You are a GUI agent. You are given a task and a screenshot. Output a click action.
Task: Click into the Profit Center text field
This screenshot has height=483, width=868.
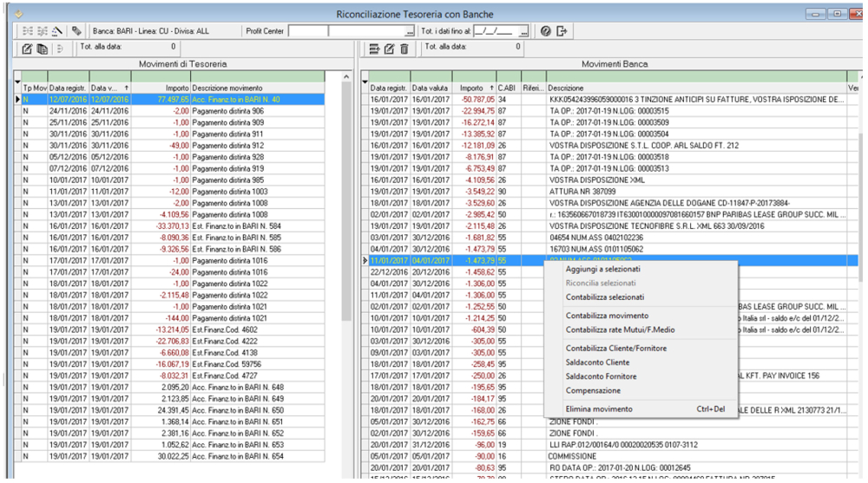tap(308, 31)
